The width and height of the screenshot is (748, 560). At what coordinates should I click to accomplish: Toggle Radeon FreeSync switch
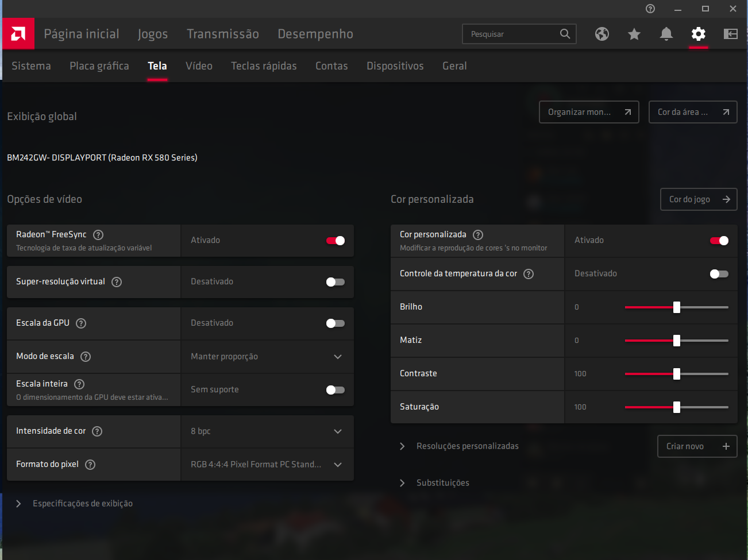pos(336,241)
